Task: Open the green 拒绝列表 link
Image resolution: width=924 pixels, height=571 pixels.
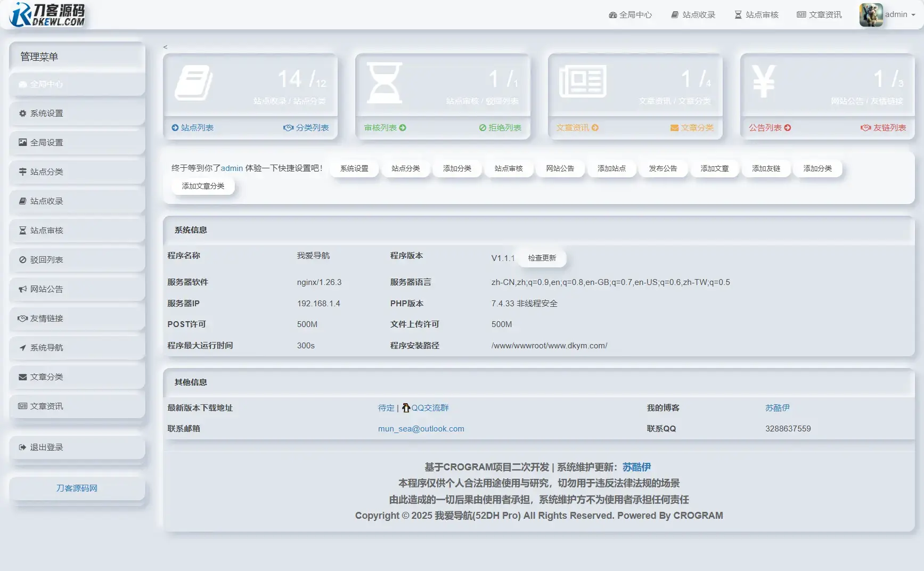Action: pos(500,128)
